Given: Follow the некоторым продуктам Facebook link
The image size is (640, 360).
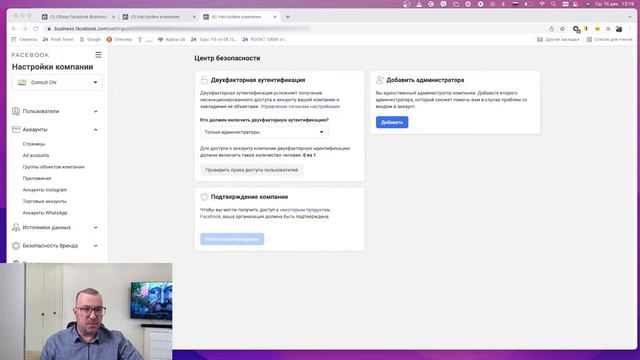Looking at the screenshot, I should tap(305, 210).
